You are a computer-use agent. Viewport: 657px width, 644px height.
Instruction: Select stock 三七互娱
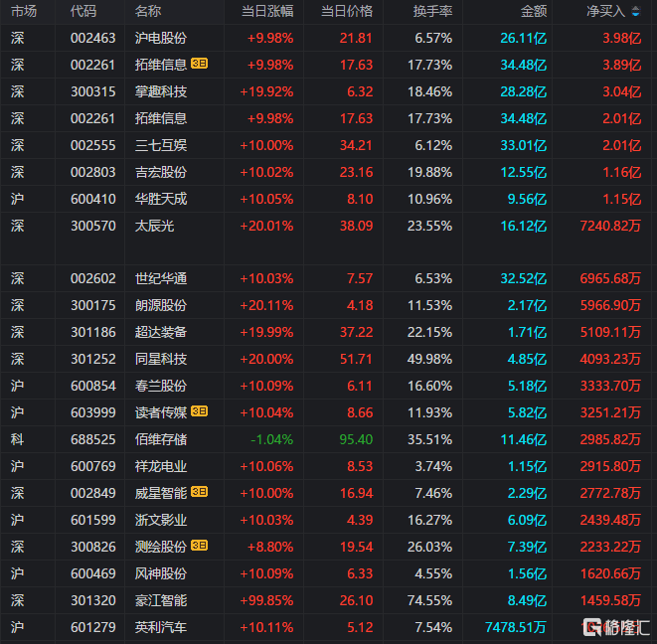pos(161,145)
